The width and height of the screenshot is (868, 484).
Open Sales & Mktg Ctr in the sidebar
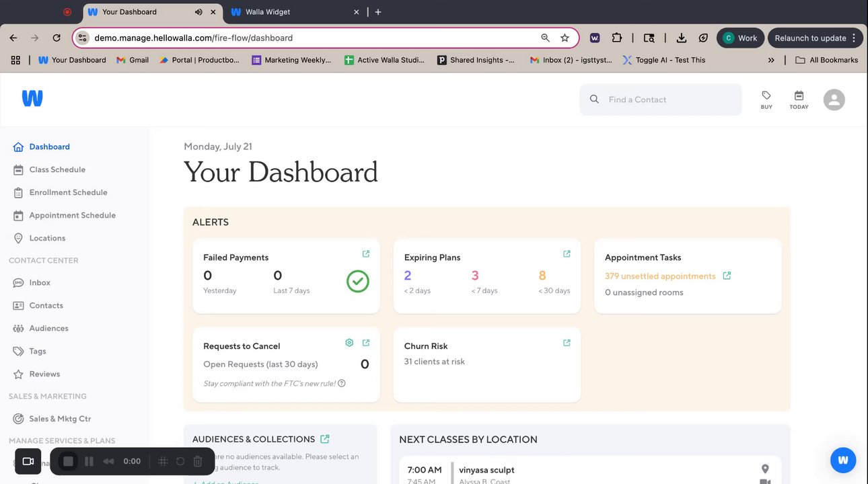pos(60,418)
